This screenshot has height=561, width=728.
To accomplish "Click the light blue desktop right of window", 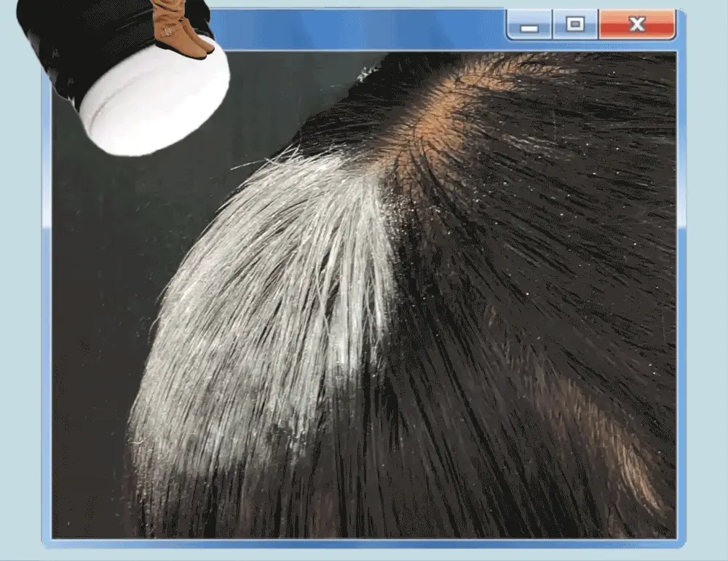I will [x=707, y=279].
